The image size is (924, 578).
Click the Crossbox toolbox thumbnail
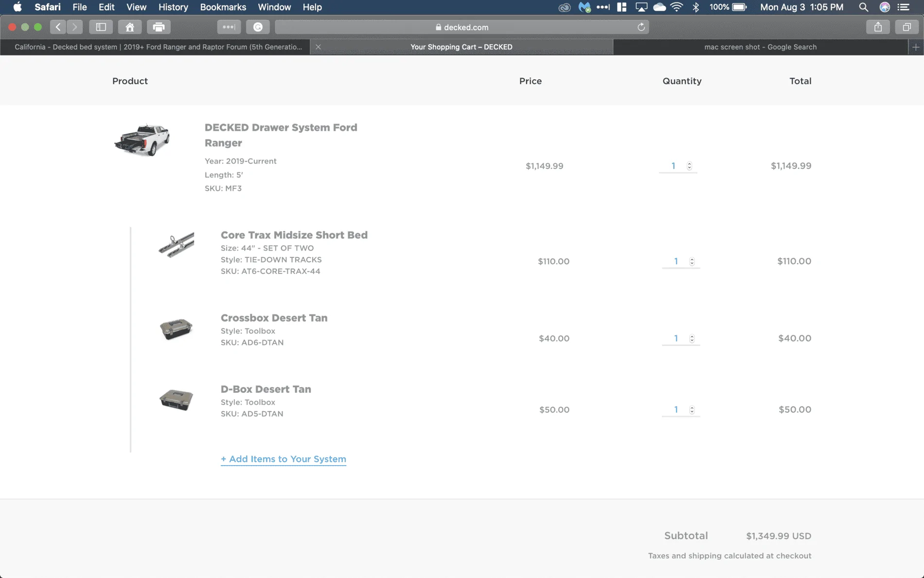coord(176,329)
